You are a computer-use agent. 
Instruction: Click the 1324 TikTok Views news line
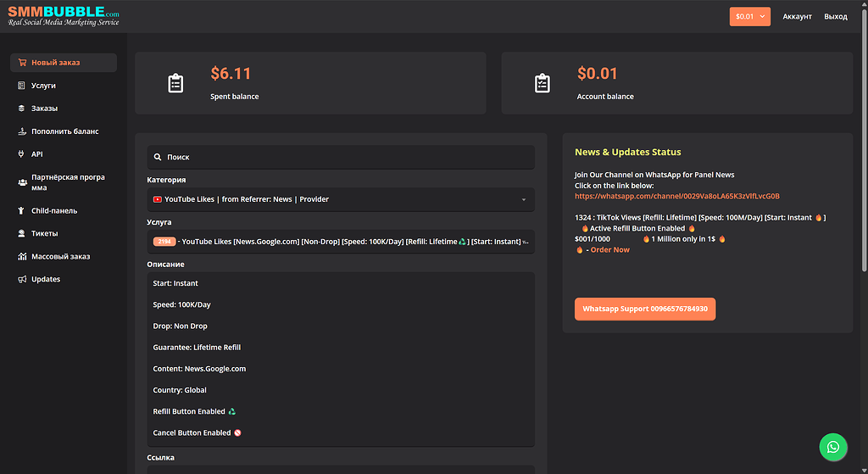click(x=700, y=218)
